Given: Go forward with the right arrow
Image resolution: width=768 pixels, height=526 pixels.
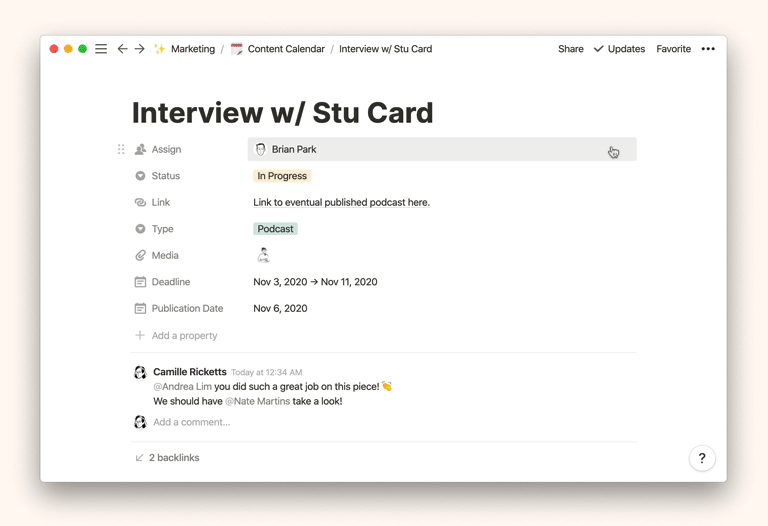Looking at the screenshot, I should click(140, 49).
